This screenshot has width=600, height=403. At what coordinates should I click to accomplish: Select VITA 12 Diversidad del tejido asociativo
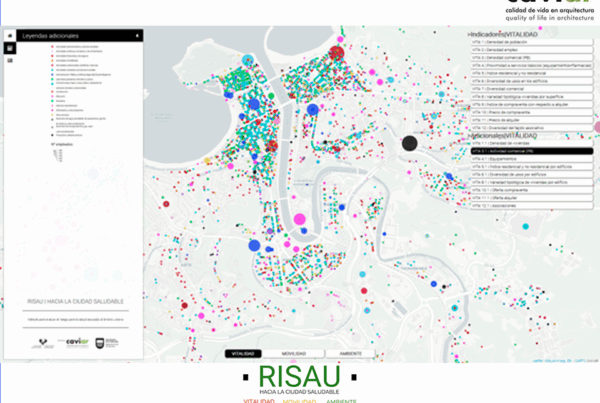click(532, 128)
